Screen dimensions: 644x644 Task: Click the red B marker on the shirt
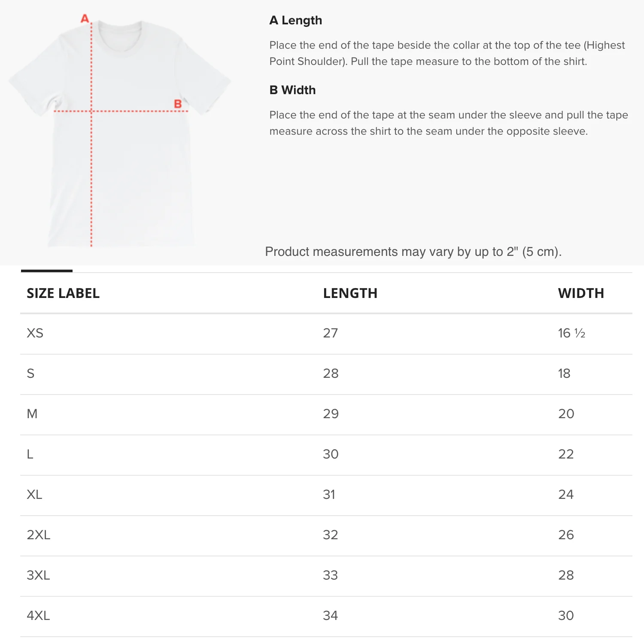178,104
